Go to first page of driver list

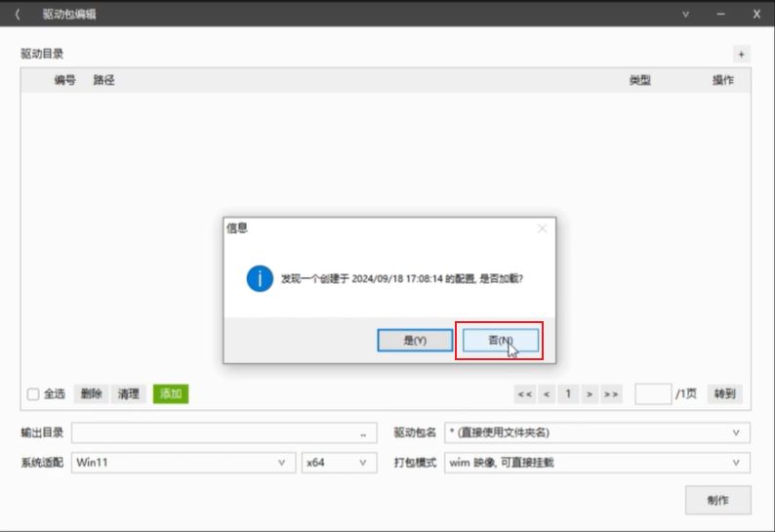524,394
